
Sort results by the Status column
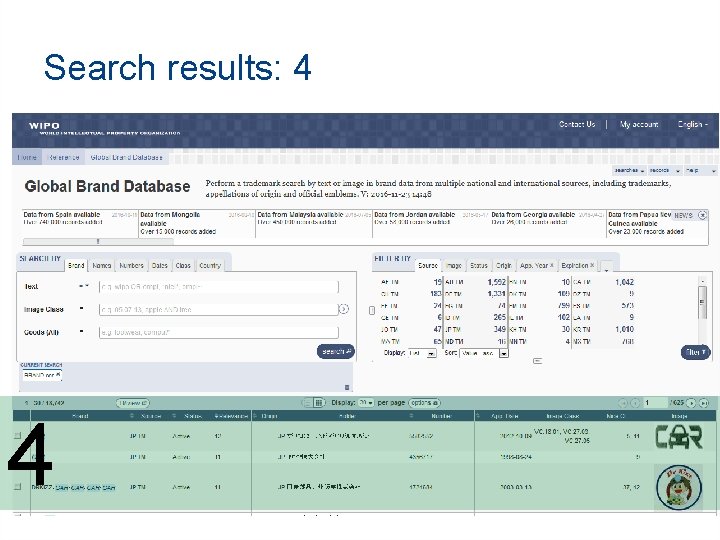coord(192,416)
